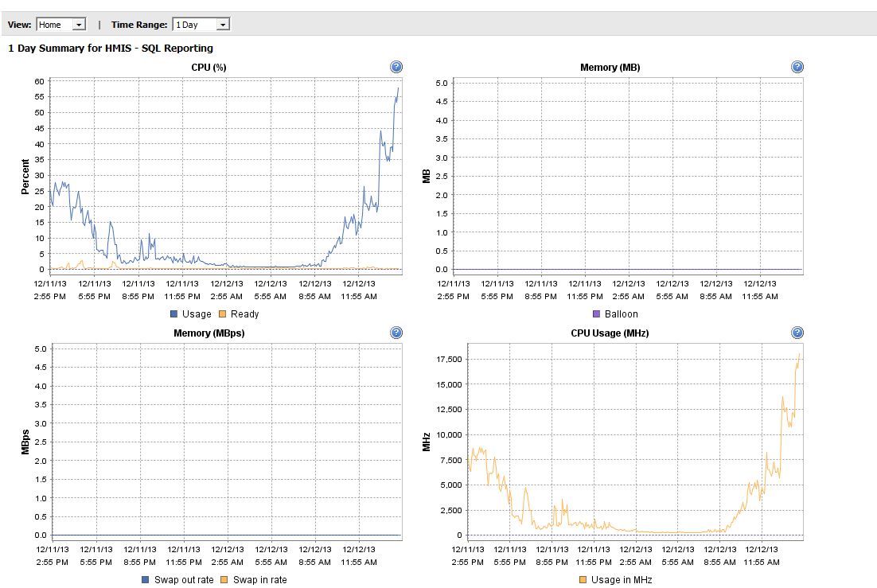Viewport: 877px width, 588px height.
Task: Click the blue Usage legend swatch
Action: tap(174, 314)
